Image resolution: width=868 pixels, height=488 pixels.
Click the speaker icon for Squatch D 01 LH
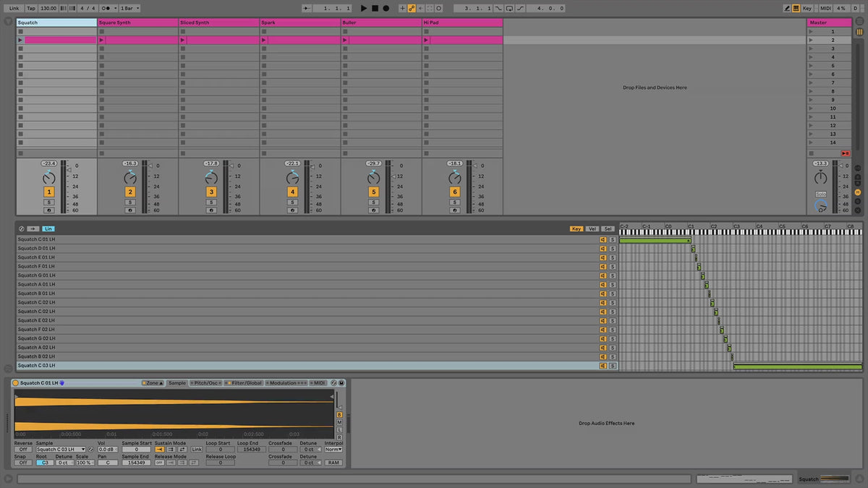click(602, 249)
